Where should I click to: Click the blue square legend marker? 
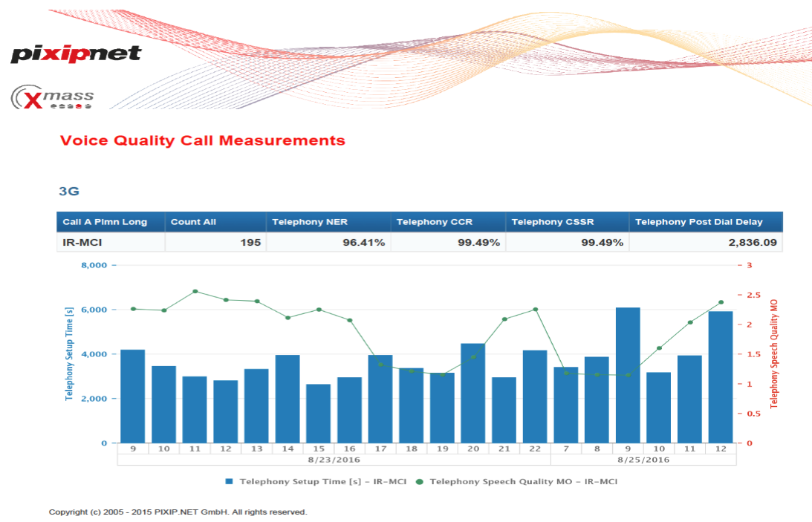click(230, 482)
